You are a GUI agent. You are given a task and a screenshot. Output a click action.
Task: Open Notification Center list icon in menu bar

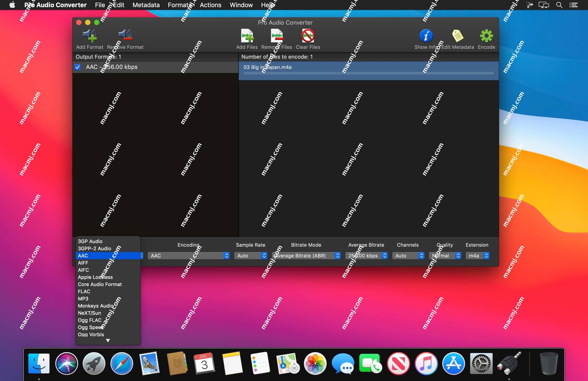click(x=573, y=5)
